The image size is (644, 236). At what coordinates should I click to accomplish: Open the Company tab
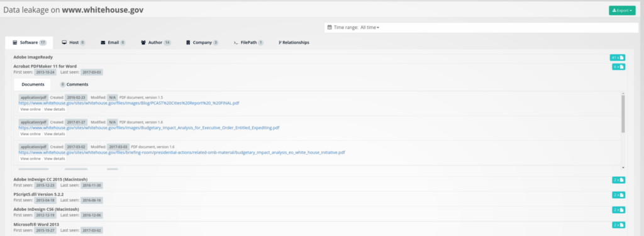tap(202, 42)
